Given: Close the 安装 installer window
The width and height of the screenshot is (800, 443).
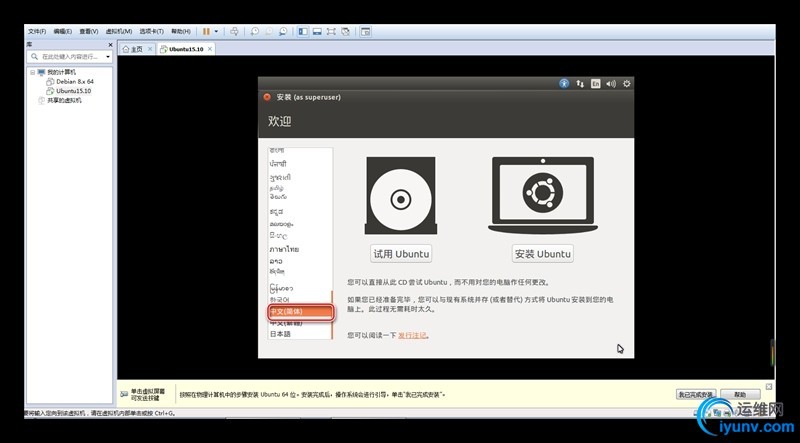Looking at the screenshot, I should [x=267, y=97].
